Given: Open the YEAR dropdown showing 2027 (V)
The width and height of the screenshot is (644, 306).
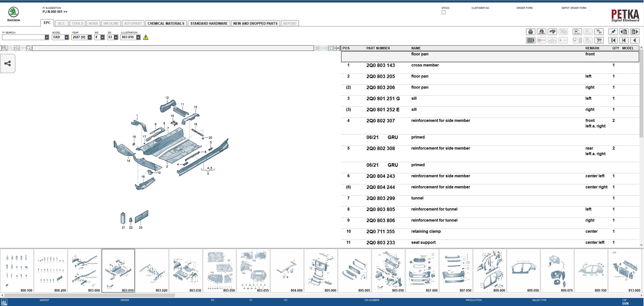Looking at the screenshot, I should click(89, 37).
